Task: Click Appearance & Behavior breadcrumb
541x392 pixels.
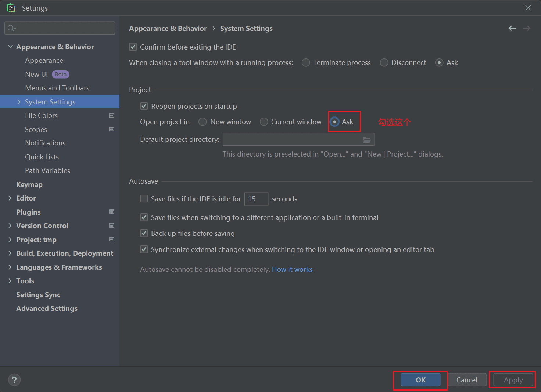Action: (x=168, y=28)
